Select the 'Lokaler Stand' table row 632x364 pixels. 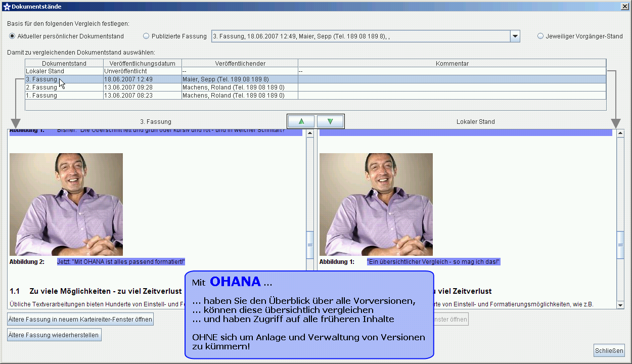pos(64,71)
